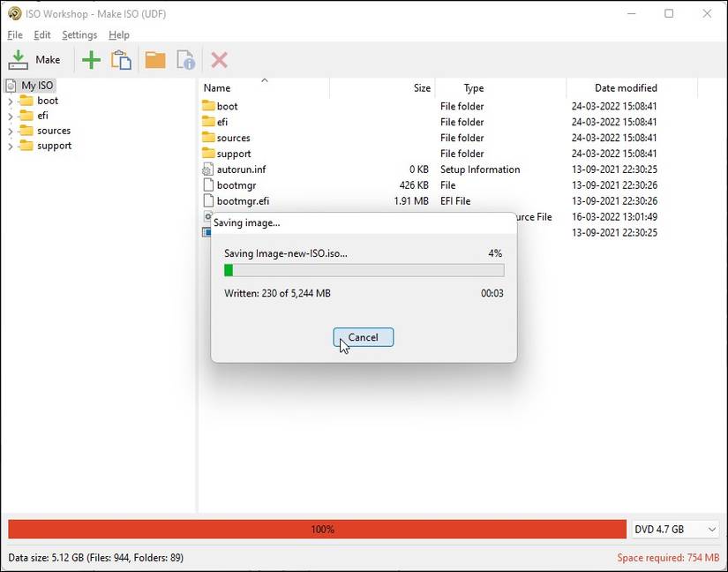Screen dimensions: 728x572
Task: Expand the boot node in sidebar
Action: (12, 100)
